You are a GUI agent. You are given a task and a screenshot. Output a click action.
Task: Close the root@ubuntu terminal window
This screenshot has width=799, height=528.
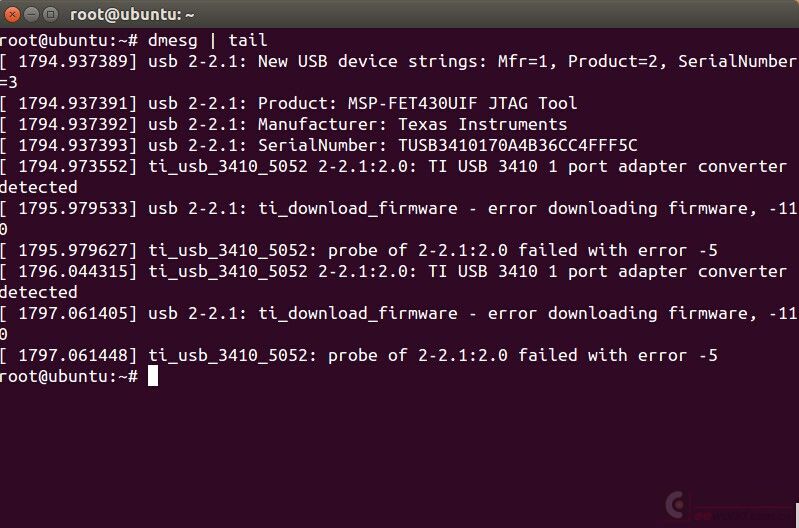12,14
